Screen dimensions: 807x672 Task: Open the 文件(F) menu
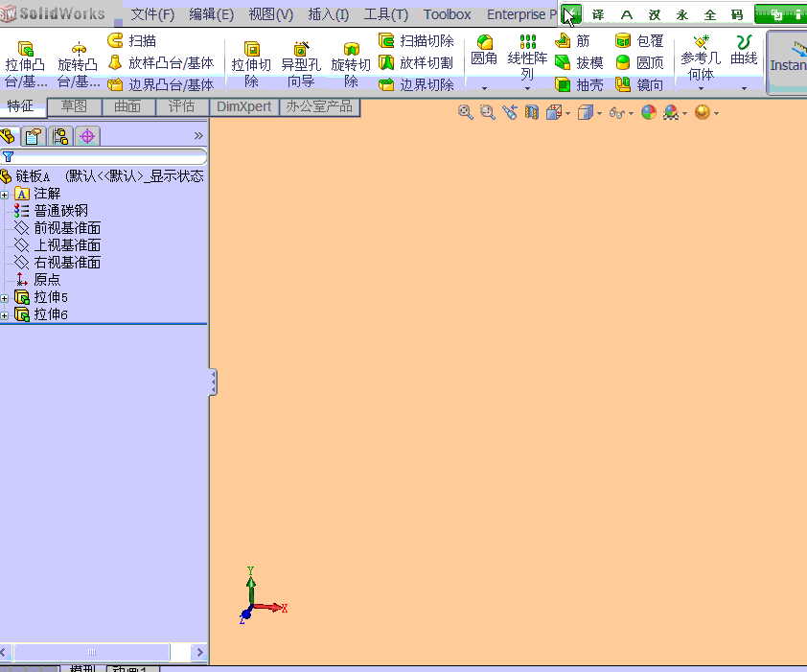tap(152, 14)
